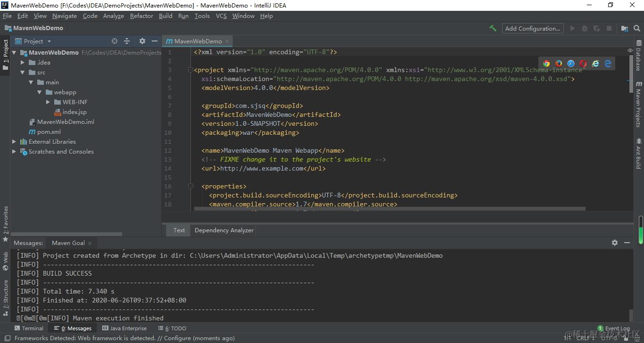Click the tool window quick-access icon in status bar
This screenshot has width=644, height=343.
7,338
